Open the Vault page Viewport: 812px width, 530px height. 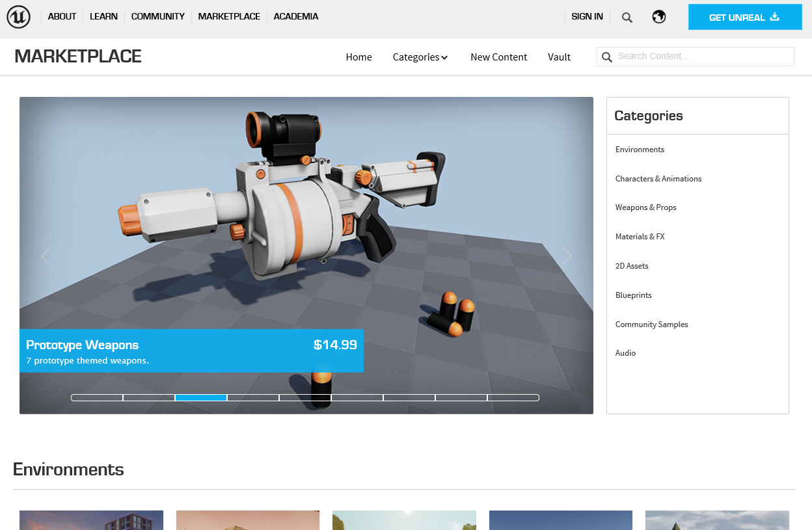pyautogui.click(x=560, y=57)
